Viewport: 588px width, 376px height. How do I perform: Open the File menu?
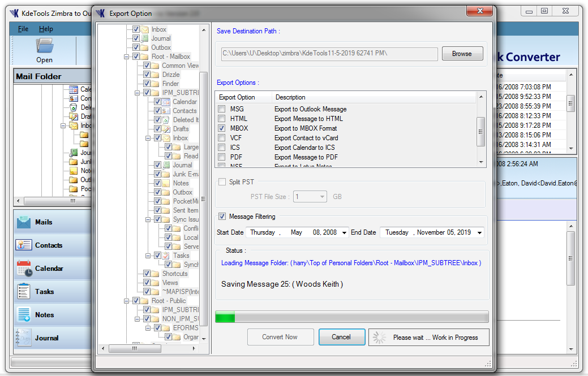[x=23, y=29]
